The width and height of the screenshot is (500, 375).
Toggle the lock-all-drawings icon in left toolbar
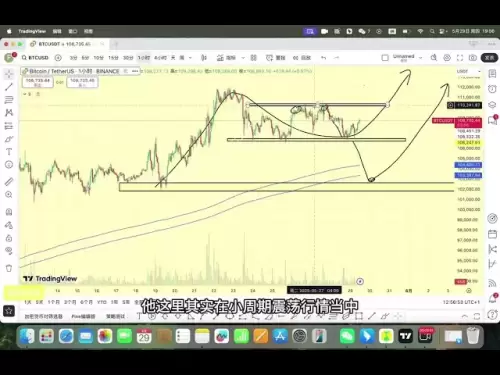click(9, 238)
